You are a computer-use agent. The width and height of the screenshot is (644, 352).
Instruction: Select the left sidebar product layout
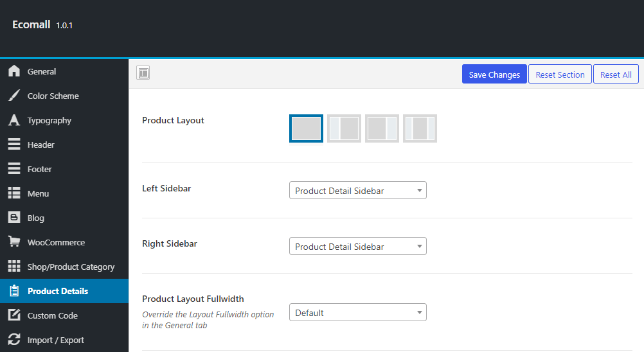[x=344, y=128]
